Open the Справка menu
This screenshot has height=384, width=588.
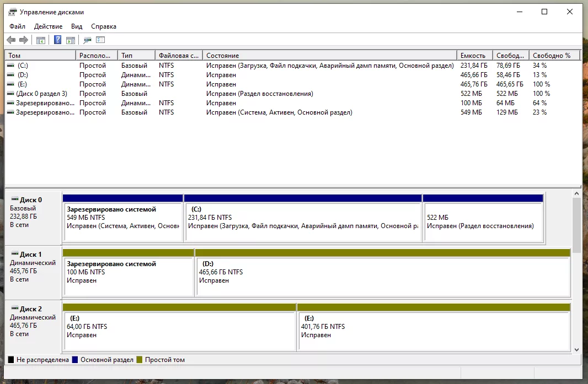104,26
